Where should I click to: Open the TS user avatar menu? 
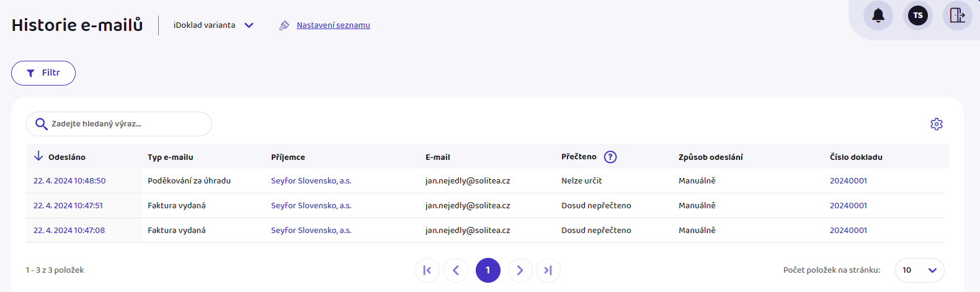(x=918, y=15)
